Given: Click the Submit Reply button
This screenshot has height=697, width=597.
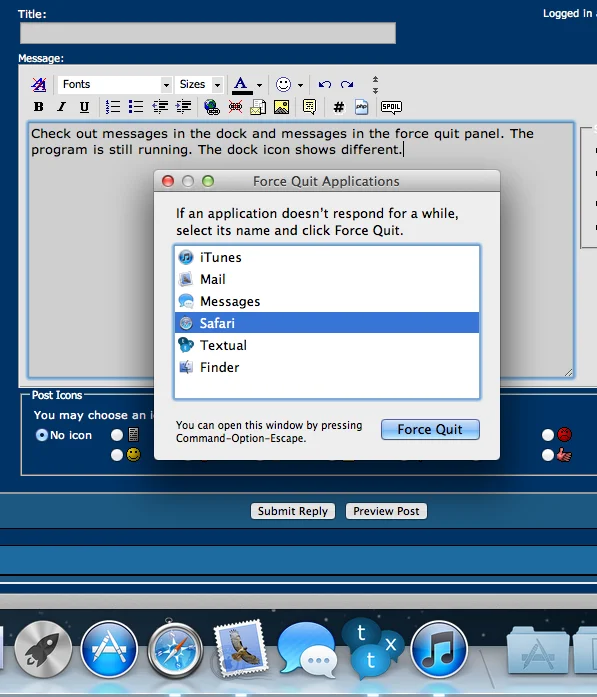Looking at the screenshot, I should pyautogui.click(x=293, y=511).
